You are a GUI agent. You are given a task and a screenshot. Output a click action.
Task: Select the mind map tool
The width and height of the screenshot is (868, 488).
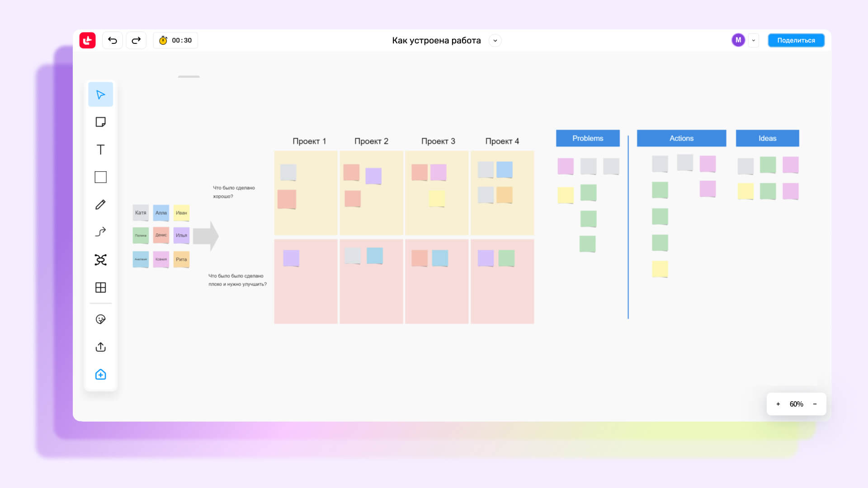(x=100, y=260)
